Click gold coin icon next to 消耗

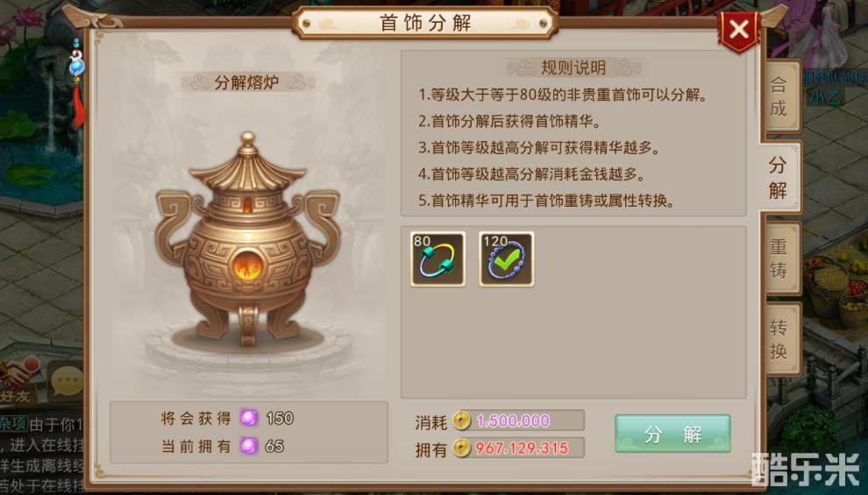(x=462, y=421)
